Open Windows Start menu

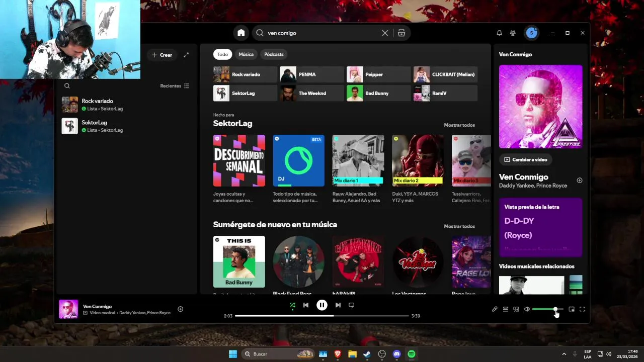[x=233, y=354]
